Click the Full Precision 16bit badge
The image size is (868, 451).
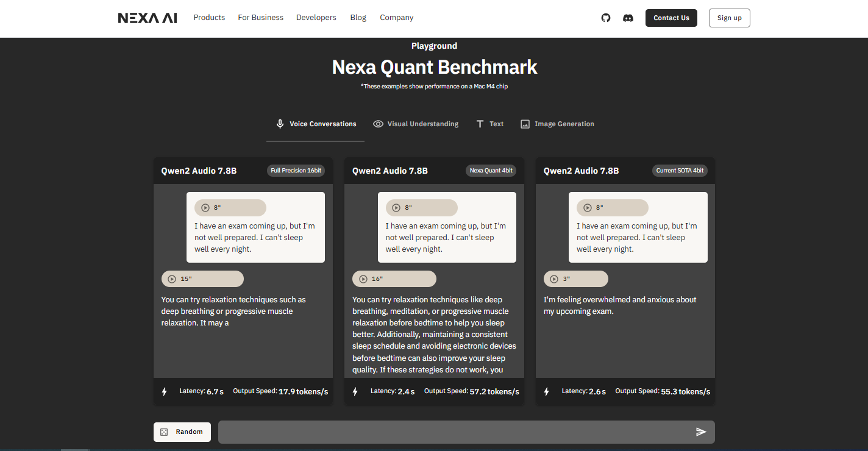tap(296, 171)
